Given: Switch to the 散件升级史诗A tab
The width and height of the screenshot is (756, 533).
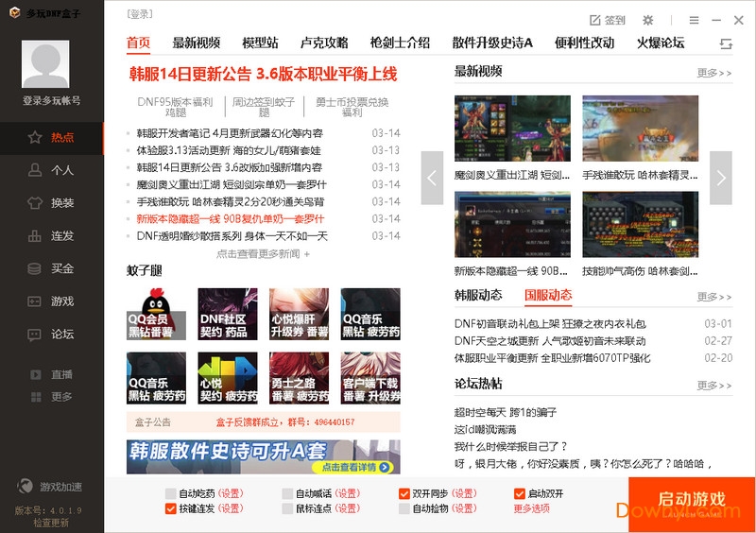Looking at the screenshot, I should point(492,43).
